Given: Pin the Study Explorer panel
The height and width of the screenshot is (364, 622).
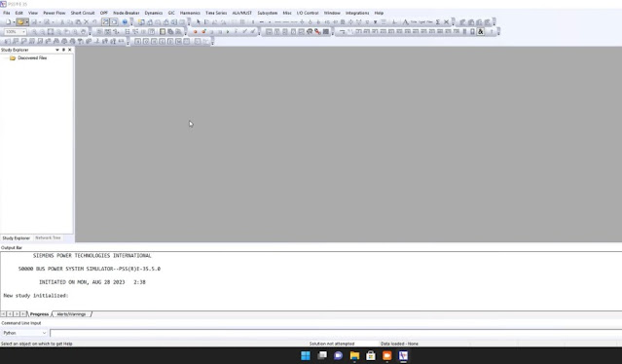Looking at the screenshot, I should [x=63, y=50].
